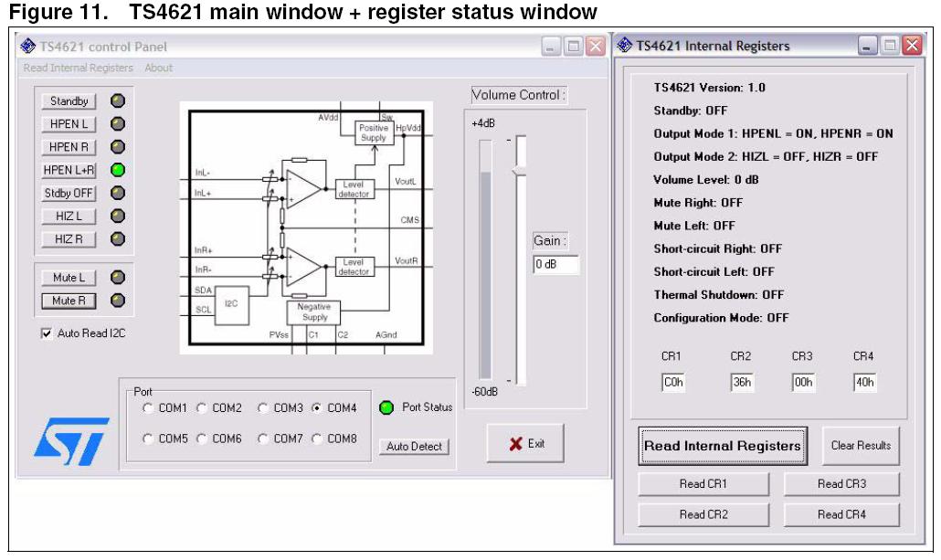Click the LED indicator beside HIZ R
This screenshot has width=941, height=560.
118,238
